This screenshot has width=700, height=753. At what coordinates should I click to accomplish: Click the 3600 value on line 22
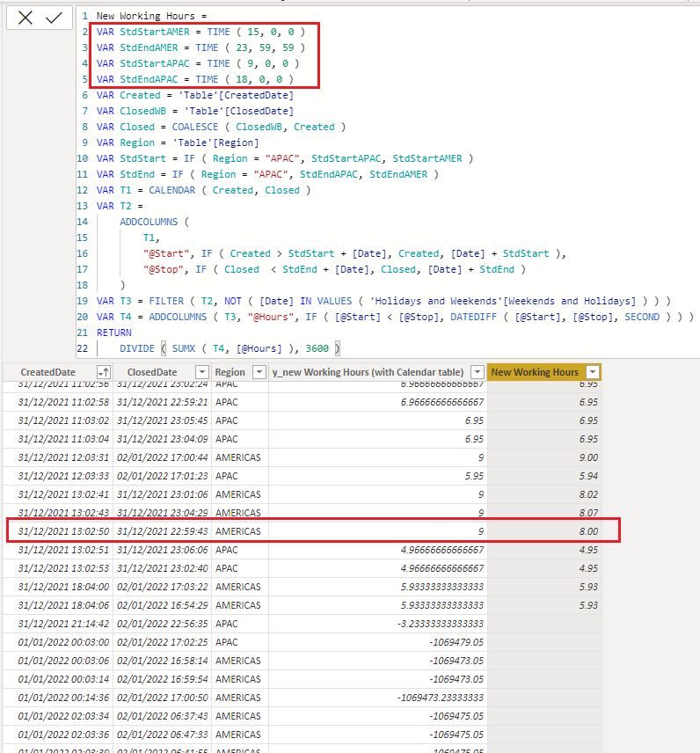(317, 348)
